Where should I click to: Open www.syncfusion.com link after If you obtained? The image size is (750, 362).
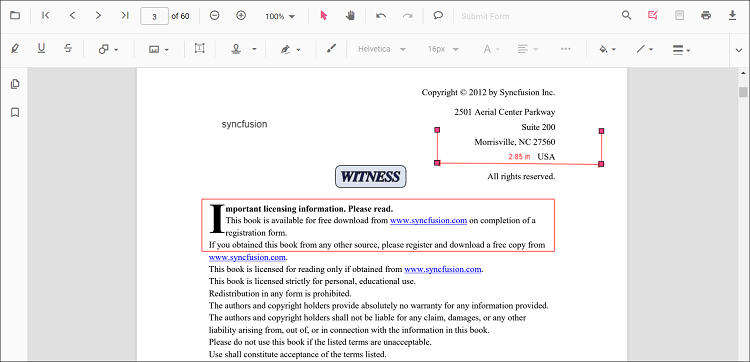coord(247,257)
